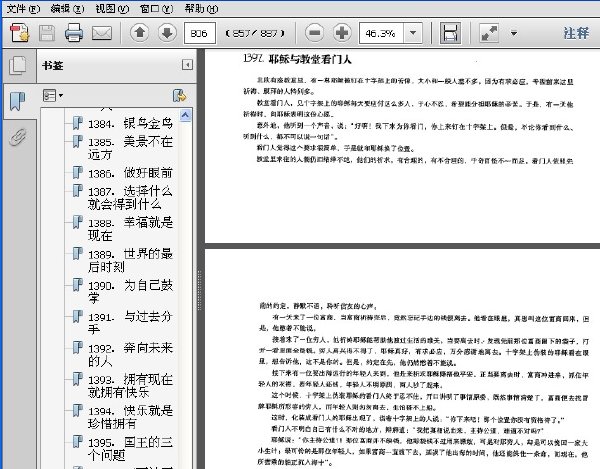The height and width of the screenshot is (469, 600).
Task: Click the zoom percentage field 46.3%
Action: (381, 33)
